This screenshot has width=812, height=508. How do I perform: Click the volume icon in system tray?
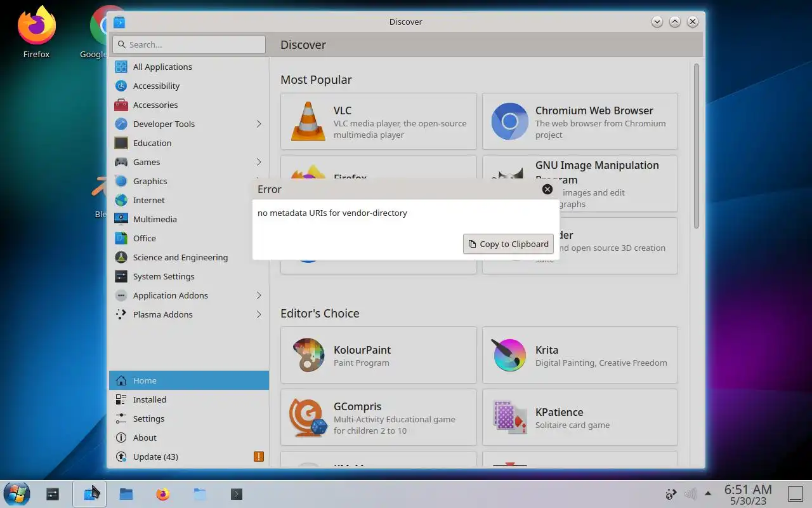pos(690,493)
